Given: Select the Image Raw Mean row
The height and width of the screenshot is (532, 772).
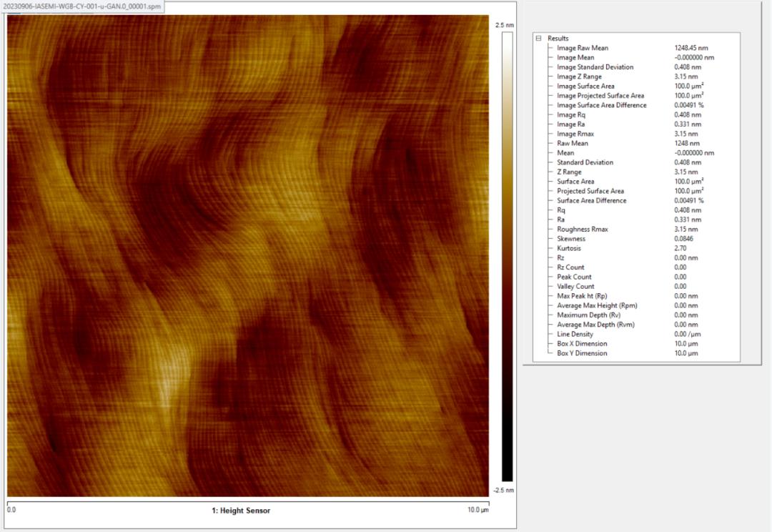Looking at the screenshot, I should (x=635, y=48).
